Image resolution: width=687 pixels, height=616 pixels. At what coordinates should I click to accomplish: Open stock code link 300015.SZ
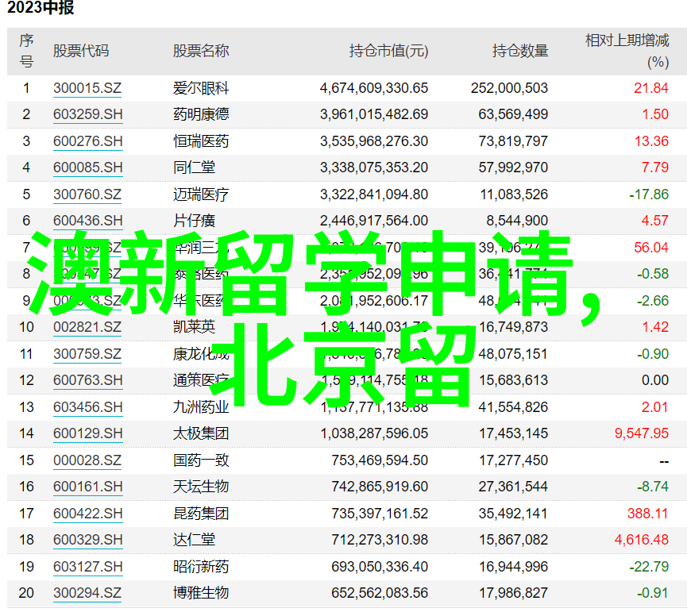pyautogui.click(x=87, y=88)
